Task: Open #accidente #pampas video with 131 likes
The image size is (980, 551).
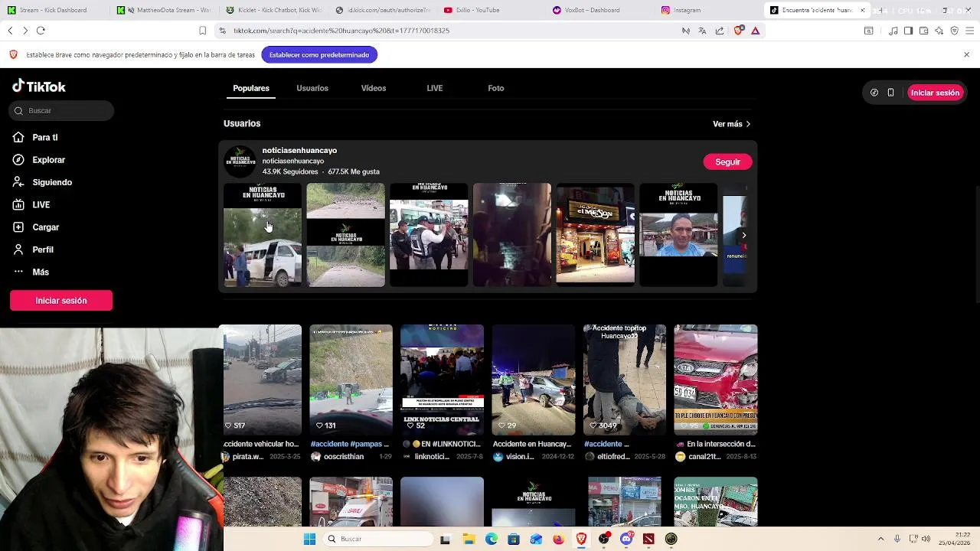Action: tap(351, 380)
